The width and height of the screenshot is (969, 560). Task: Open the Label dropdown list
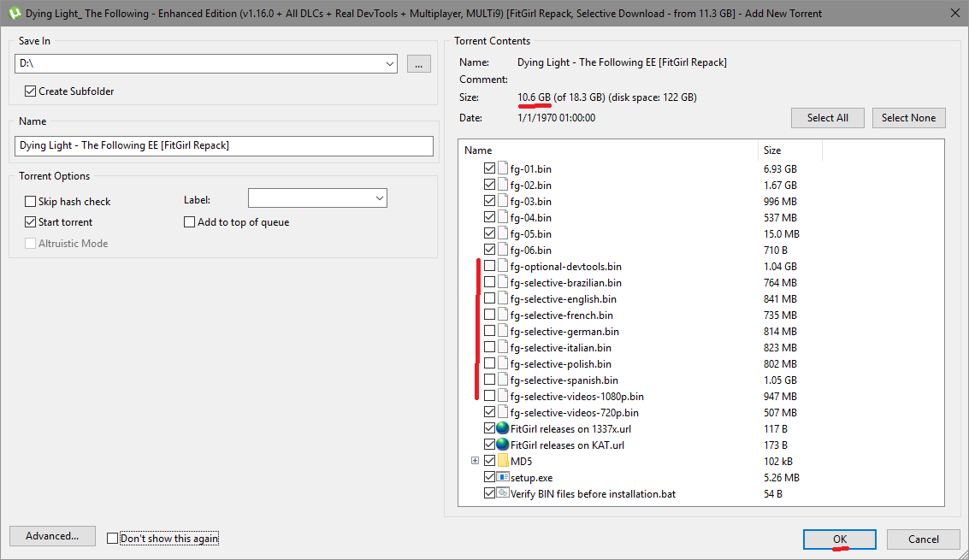click(379, 198)
